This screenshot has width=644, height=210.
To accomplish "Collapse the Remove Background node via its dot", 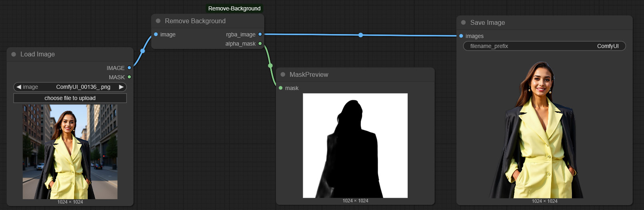I will [158, 21].
